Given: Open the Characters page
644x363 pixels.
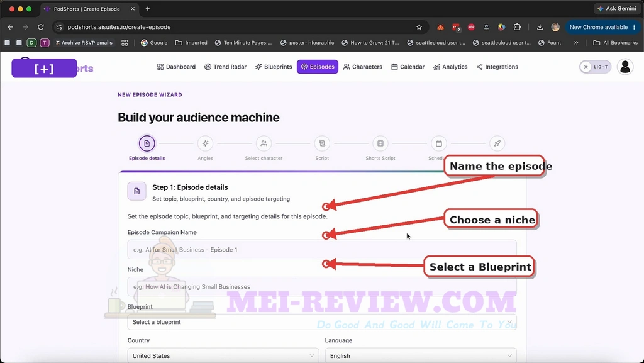Looking at the screenshot, I should tap(363, 67).
